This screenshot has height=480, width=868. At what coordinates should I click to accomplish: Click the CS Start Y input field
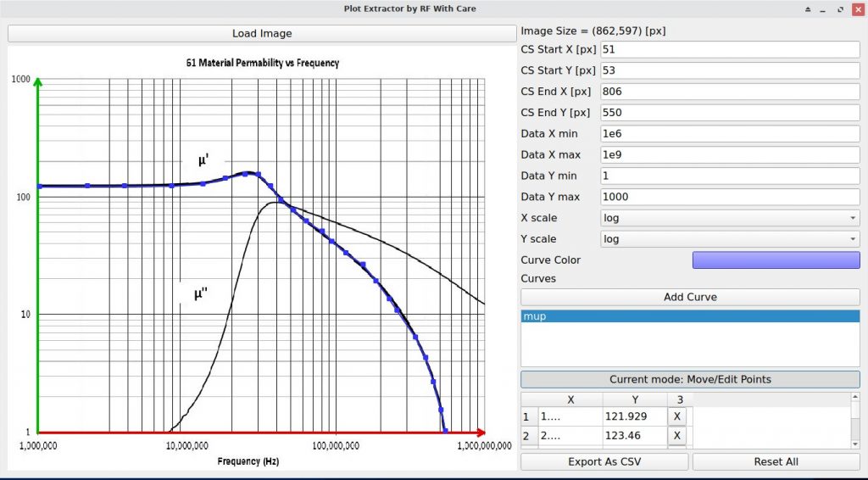730,70
